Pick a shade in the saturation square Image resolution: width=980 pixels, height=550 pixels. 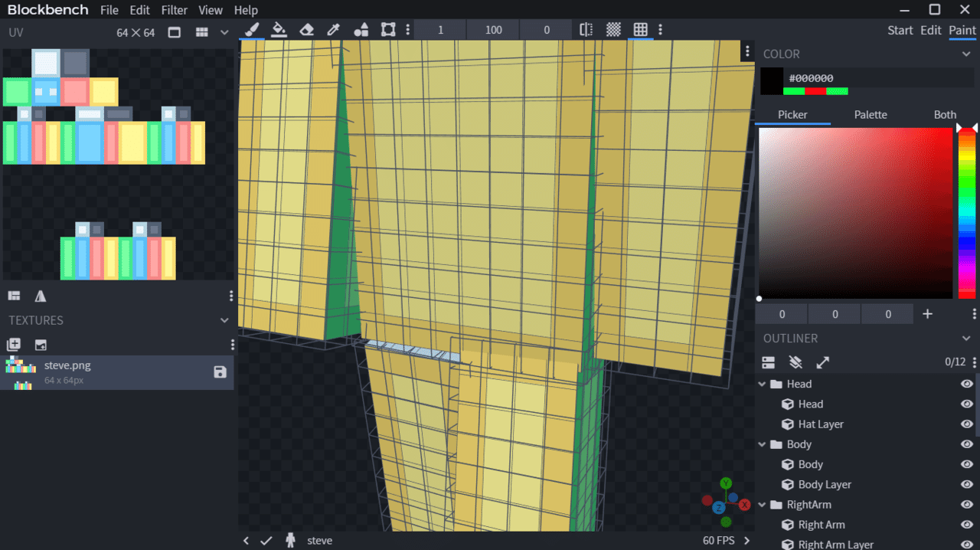point(855,213)
